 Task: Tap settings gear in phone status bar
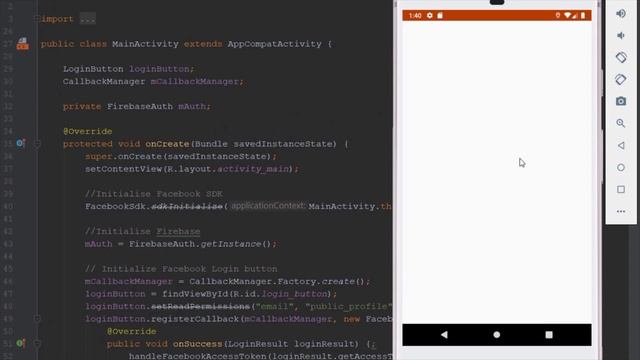(430, 16)
